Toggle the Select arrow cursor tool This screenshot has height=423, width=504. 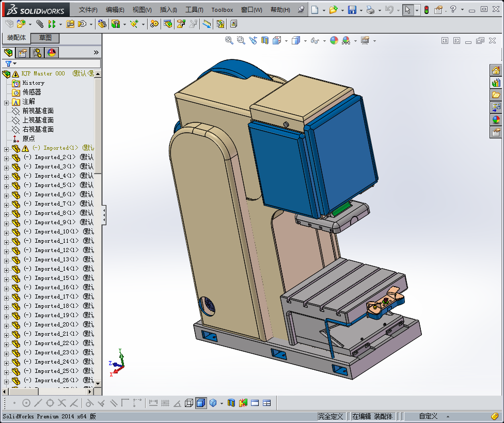coord(408,10)
